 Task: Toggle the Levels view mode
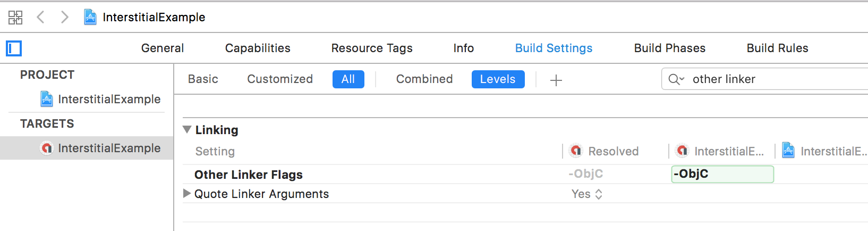pyautogui.click(x=498, y=79)
